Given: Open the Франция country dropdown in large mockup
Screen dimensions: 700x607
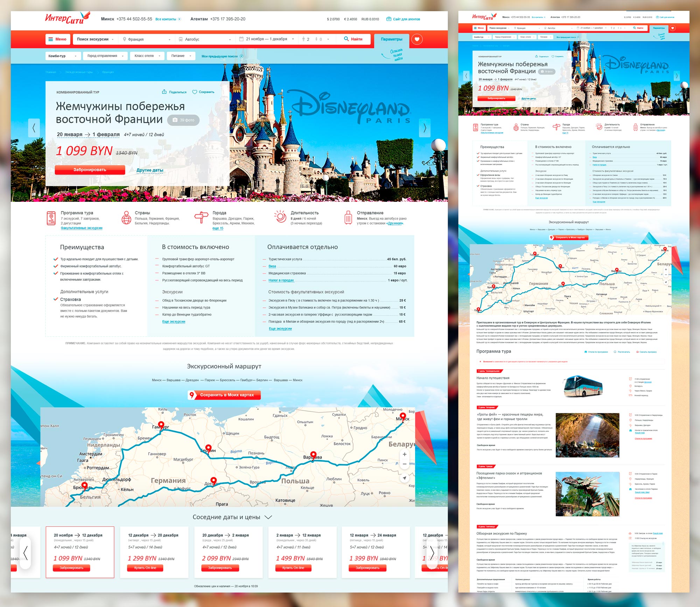Looking at the screenshot, I should [146, 39].
